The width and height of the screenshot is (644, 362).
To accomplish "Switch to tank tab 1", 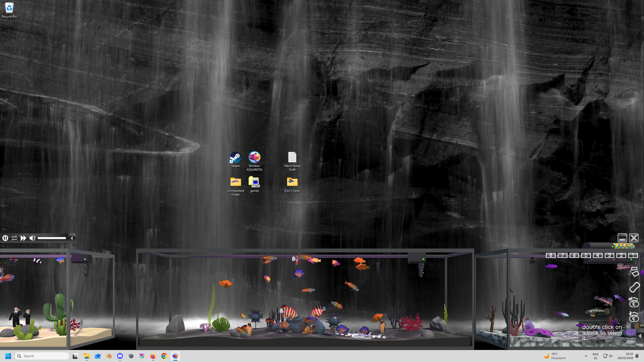I will click(x=633, y=255).
